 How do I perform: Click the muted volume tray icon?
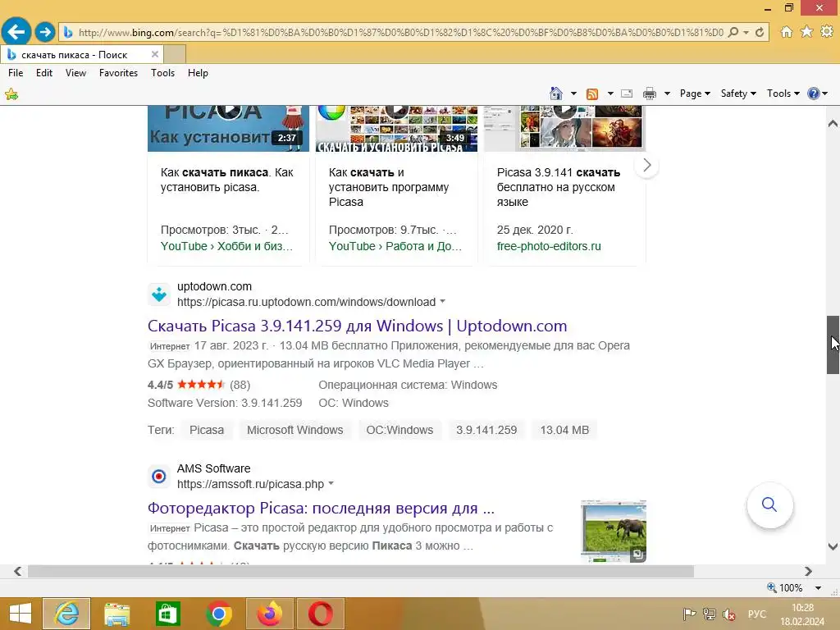point(729,614)
